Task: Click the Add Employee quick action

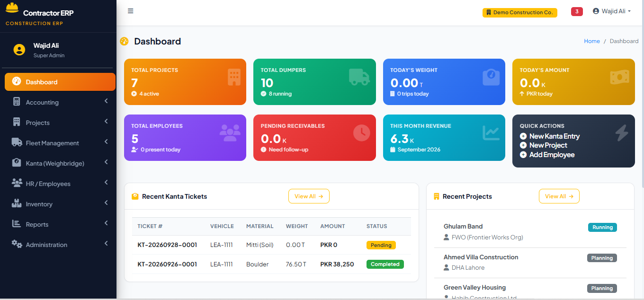Action: [547, 155]
